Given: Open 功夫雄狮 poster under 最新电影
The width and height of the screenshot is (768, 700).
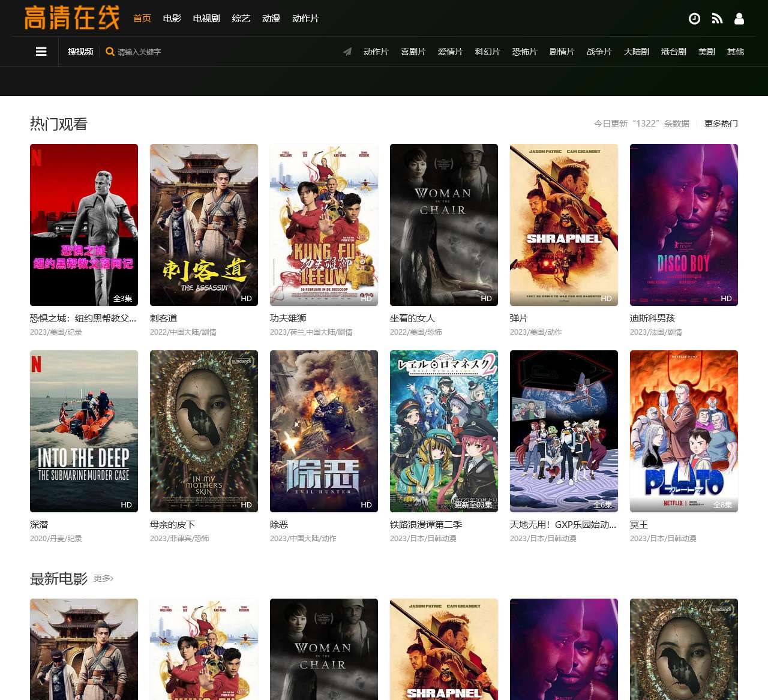Looking at the screenshot, I should pos(204,649).
